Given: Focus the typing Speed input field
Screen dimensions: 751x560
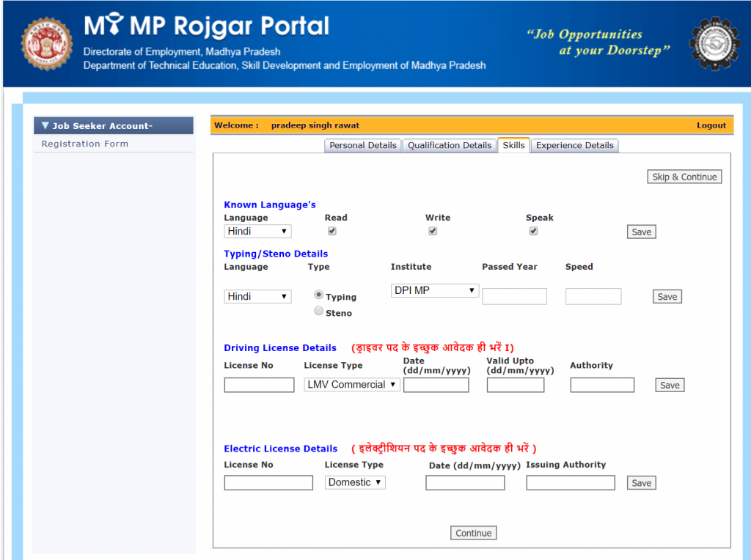Looking at the screenshot, I should tap(593, 296).
